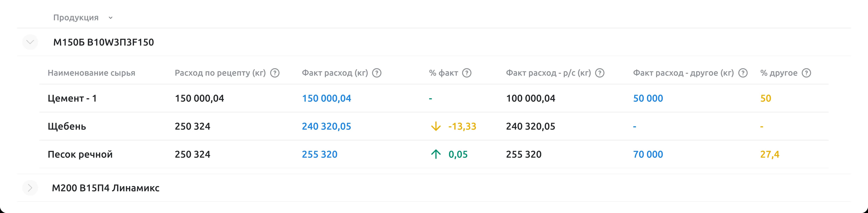This screenshot has height=213, width=868.
Task: Click the yellow down arrow on Щебень row
Action: (x=436, y=127)
